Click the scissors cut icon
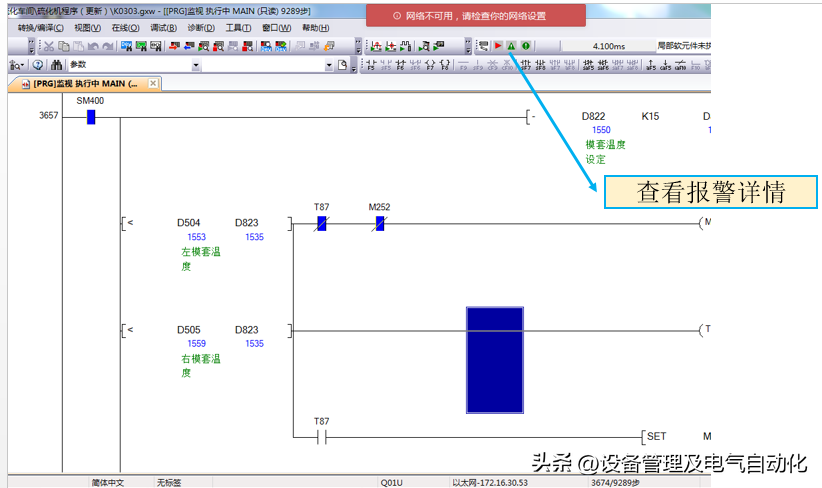Viewport: 822px width, 488px height. pyautogui.click(x=49, y=46)
